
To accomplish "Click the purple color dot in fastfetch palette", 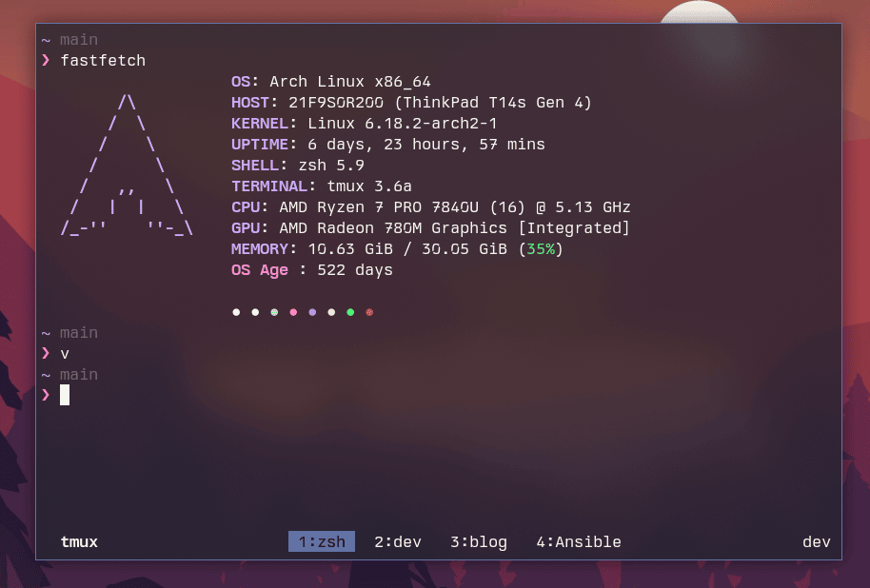I will click(x=312, y=311).
